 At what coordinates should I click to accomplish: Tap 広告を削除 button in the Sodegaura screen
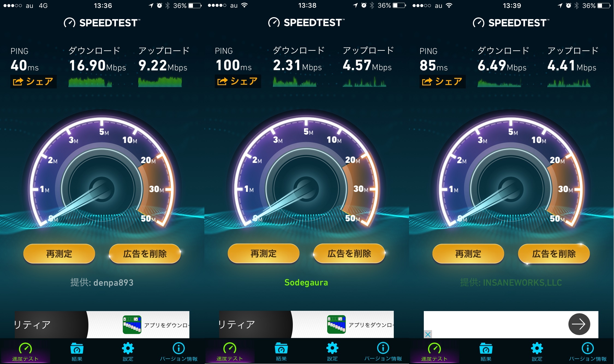click(349, 253)
